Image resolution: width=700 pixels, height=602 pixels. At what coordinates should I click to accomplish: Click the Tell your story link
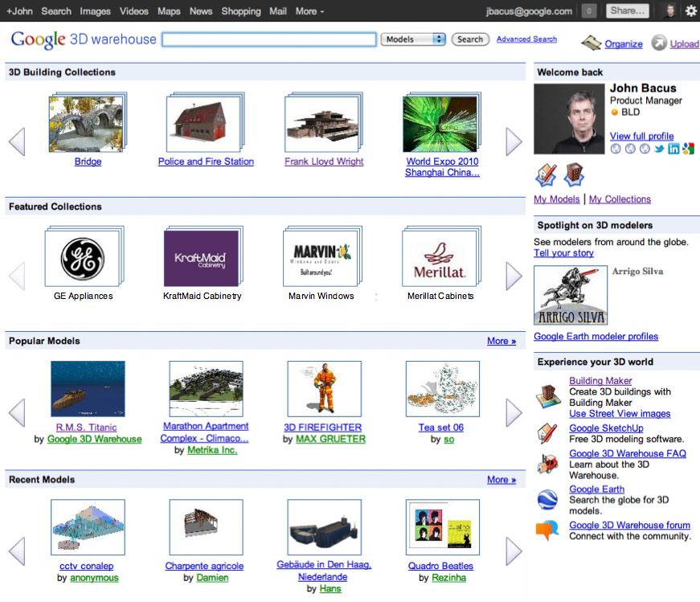[x=564, y=253]
